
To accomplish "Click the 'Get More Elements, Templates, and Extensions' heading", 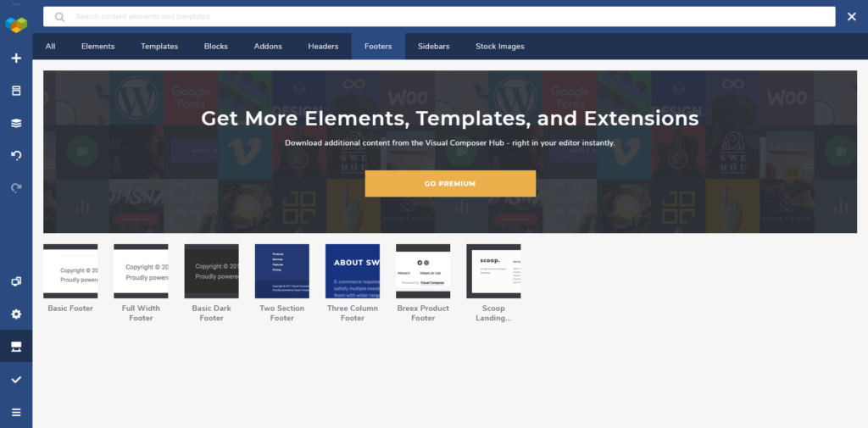I will 449,119.
